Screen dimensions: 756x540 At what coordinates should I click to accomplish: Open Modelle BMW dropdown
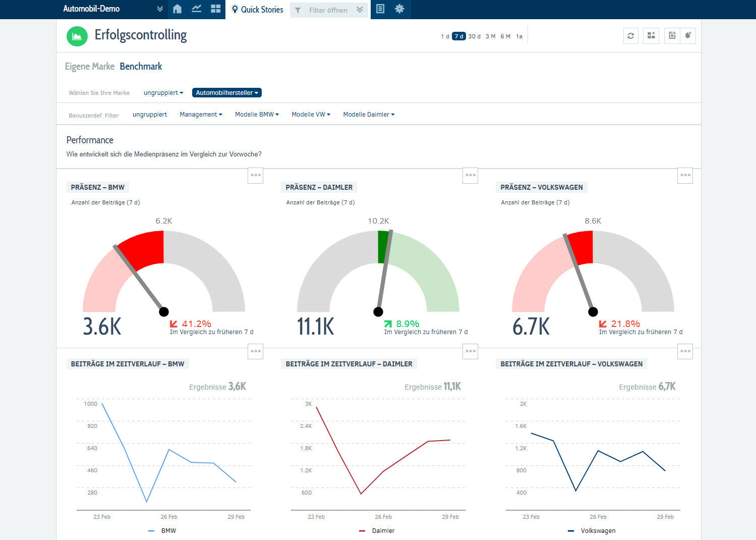click(257, 115)
